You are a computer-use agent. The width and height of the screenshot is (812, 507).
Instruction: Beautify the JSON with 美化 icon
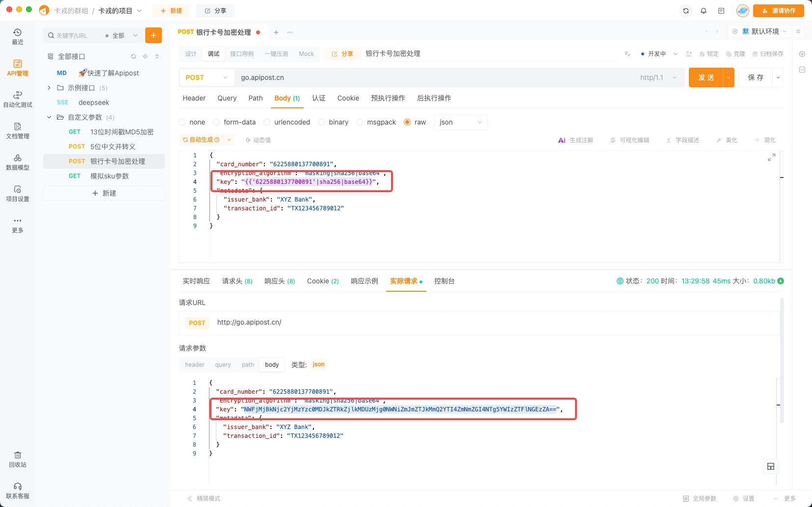tap(727, 140)
